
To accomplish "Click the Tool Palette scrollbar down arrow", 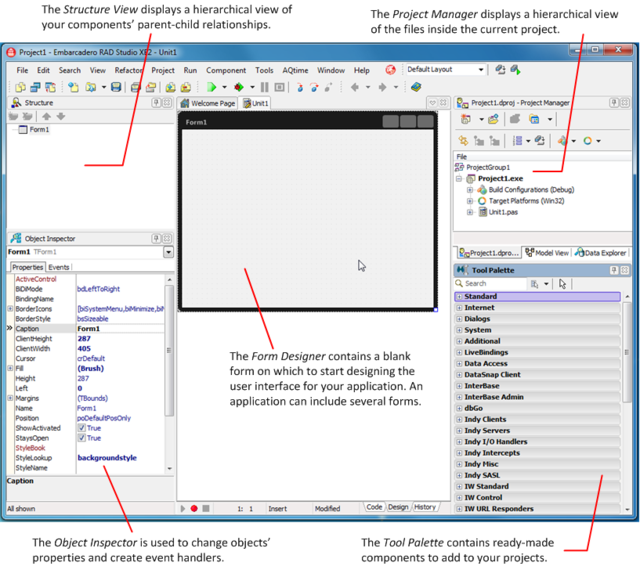I will pyautogui.click(x=627, y=509).
